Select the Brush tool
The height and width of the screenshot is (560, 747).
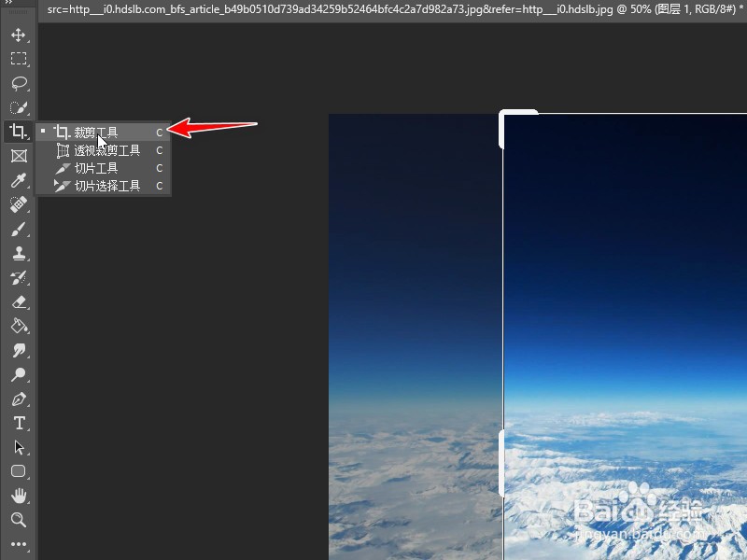[19, 229]
